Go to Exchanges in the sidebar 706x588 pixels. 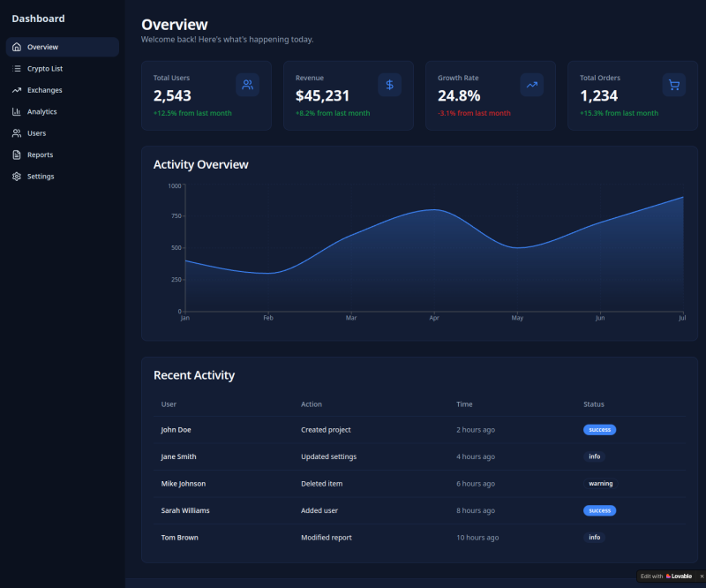click(63, 90)
